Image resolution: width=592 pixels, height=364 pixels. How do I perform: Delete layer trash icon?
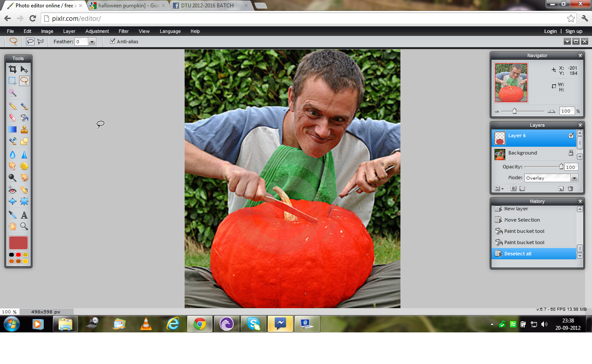coord(570,189)
